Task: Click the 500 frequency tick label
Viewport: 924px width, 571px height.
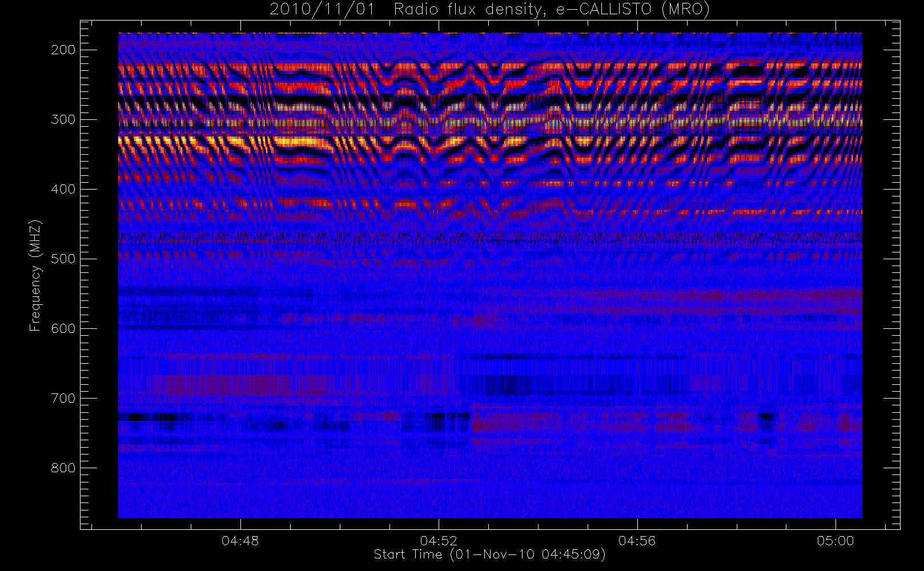Action: click(x=63, y=259)
